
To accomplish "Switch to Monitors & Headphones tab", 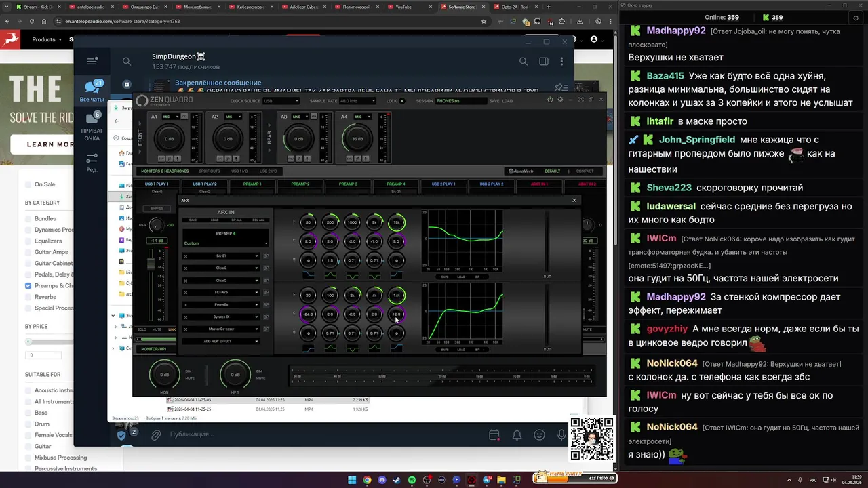I will coord(165,171).
